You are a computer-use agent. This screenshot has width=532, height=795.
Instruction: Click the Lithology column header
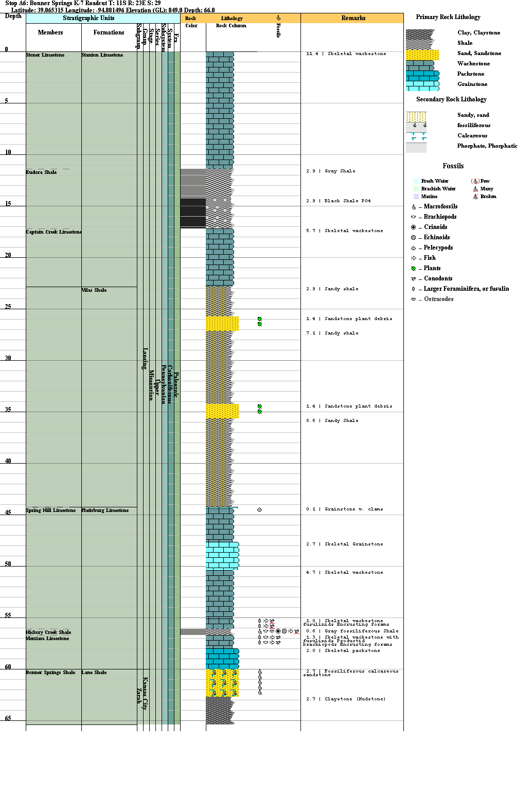[x=232, y=19]
